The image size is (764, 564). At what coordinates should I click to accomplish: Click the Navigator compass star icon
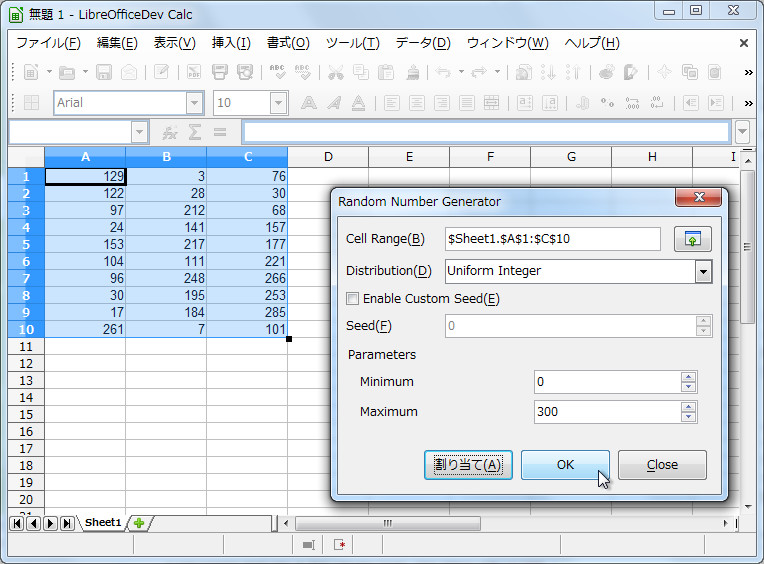(x=664, y=72)
